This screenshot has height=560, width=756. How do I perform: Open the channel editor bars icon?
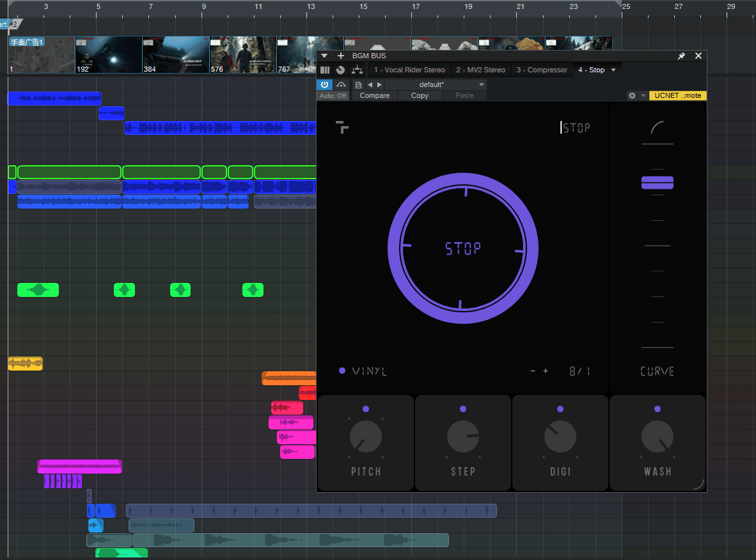pyautogui.click(x=325, y=70)
